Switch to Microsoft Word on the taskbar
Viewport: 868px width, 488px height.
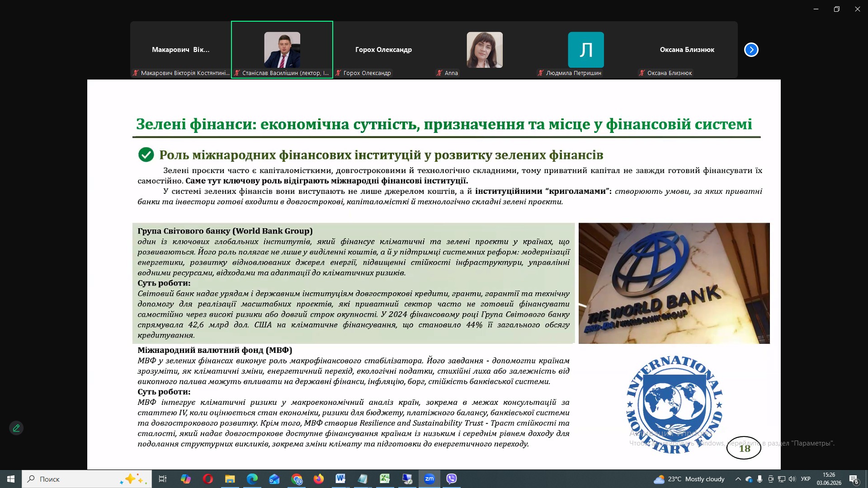pyautogui.click(x=340, y=479)
